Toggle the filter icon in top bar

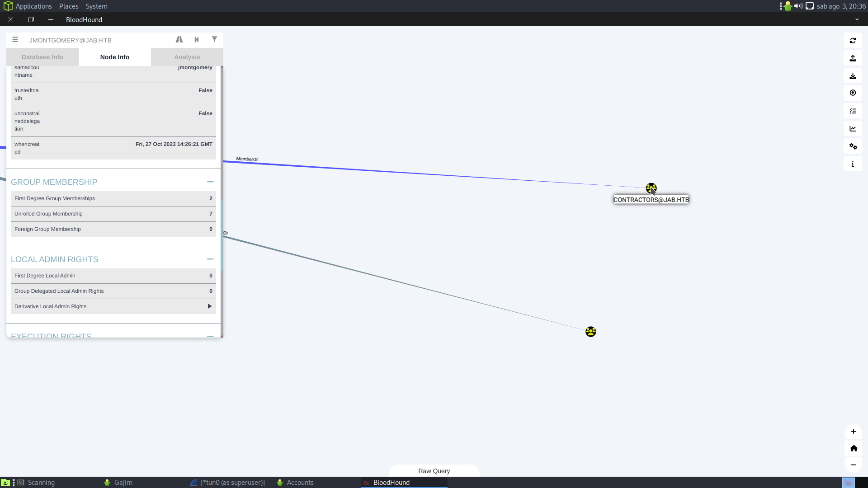[x=215, y=39]
